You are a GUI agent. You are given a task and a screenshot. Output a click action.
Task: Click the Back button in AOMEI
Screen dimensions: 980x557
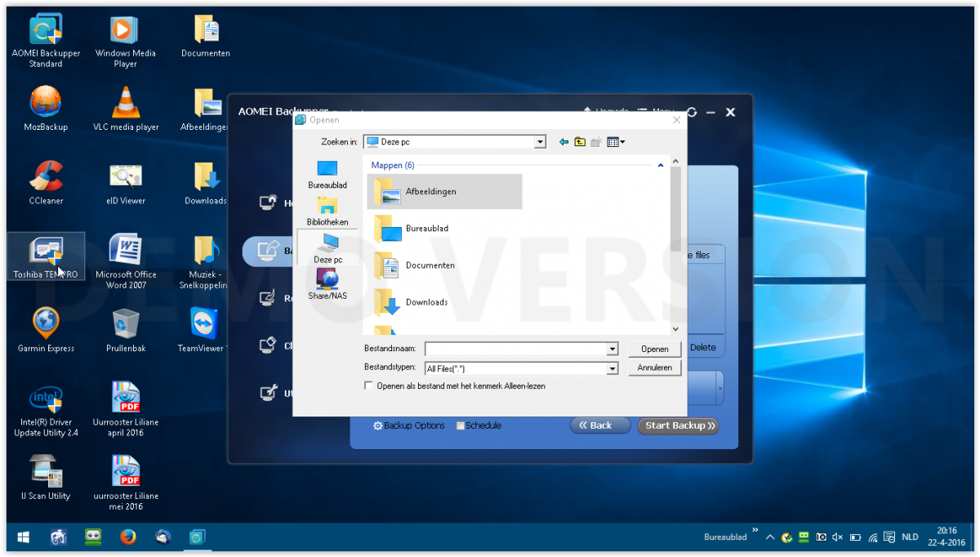(x=600, y=426)
